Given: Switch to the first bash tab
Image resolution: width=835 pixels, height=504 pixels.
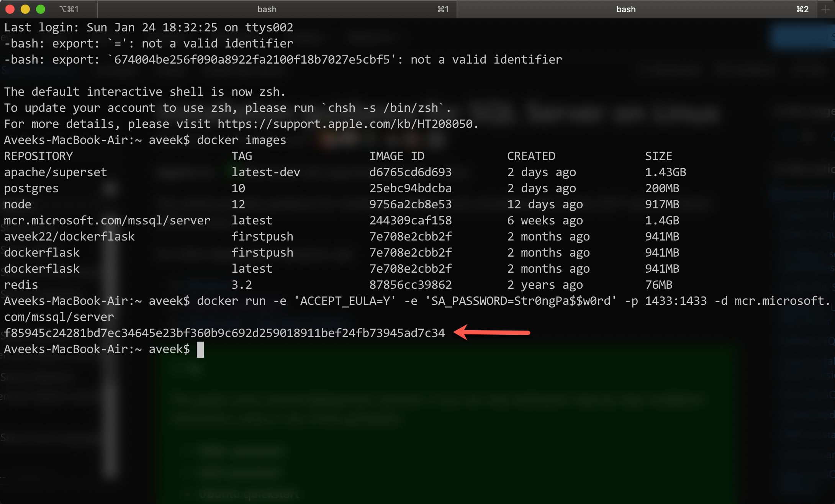Looking at the screenshot, I should coord(267,9).
